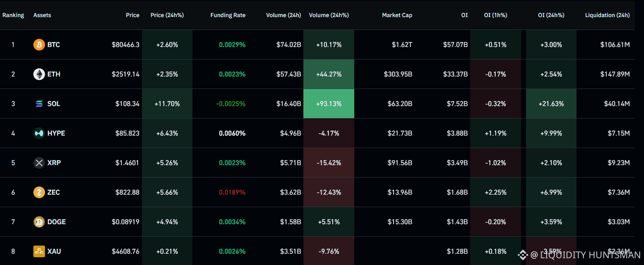The height and width of the screenshot is (265, 644).
Task: Click BTC market cap $1.62T
Action: coord(402,45)
